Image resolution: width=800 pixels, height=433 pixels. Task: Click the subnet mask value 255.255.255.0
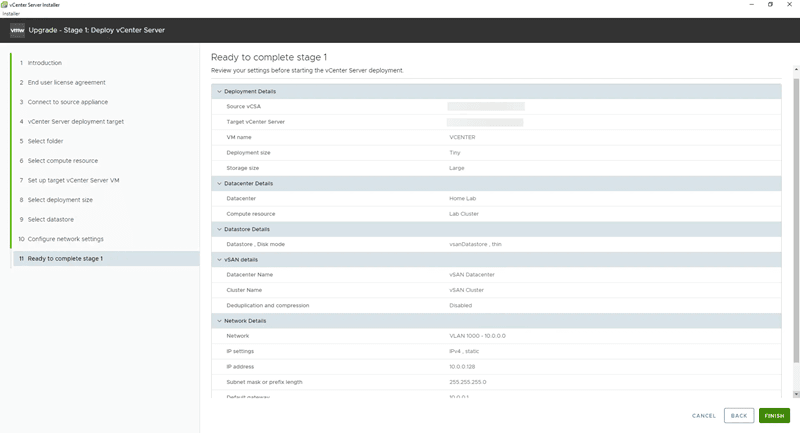[x=468, y=382]
